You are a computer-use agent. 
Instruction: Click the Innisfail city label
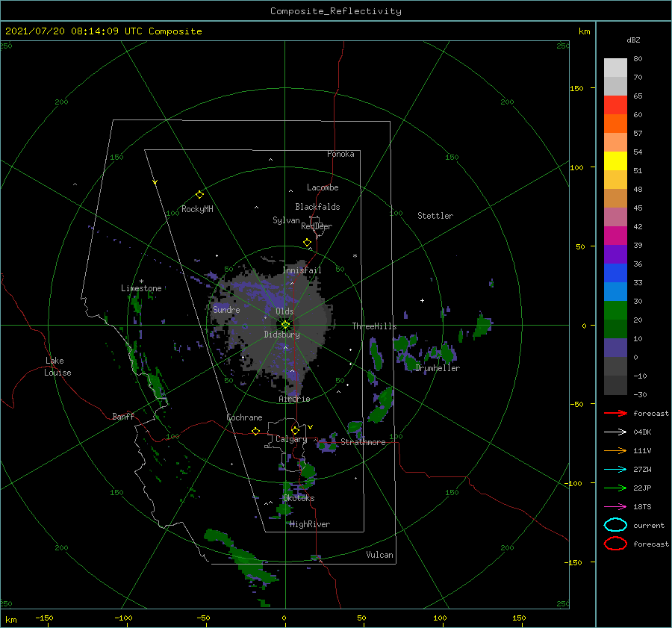[302, 270]
